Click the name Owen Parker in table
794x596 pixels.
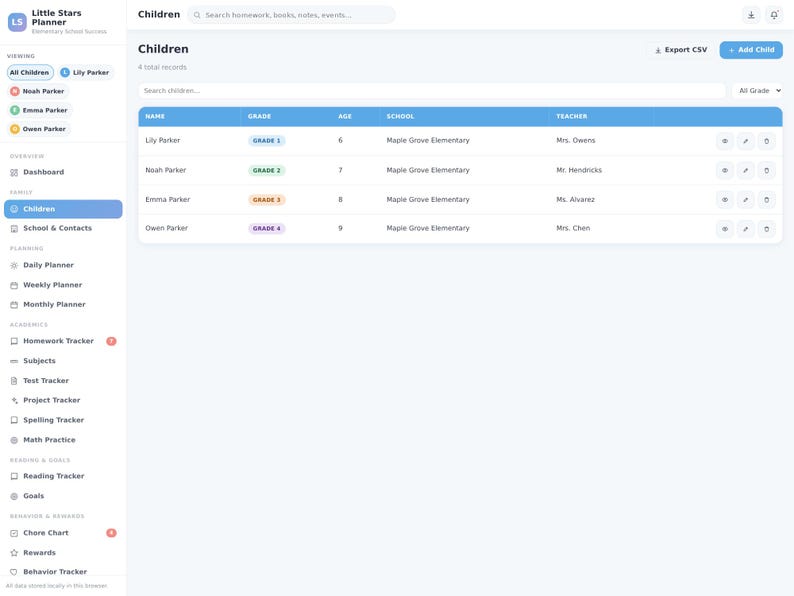click(x=167, y=228)
